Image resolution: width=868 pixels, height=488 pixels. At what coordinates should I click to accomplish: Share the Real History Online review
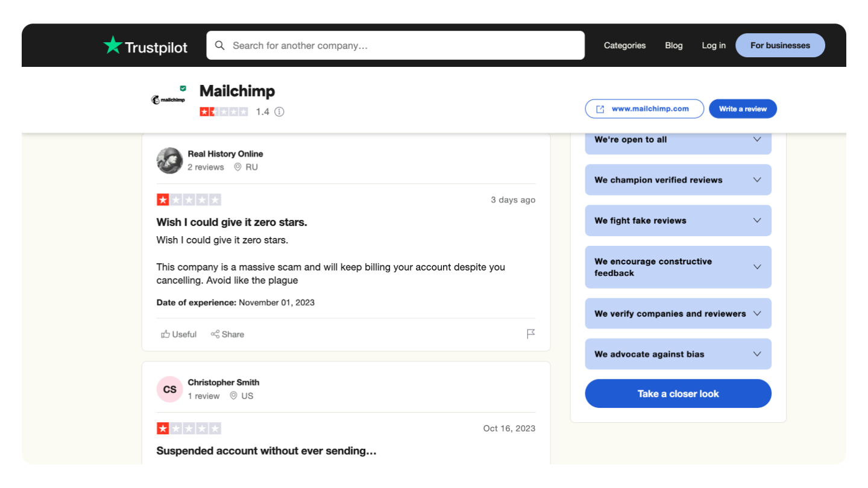[227, 334]
